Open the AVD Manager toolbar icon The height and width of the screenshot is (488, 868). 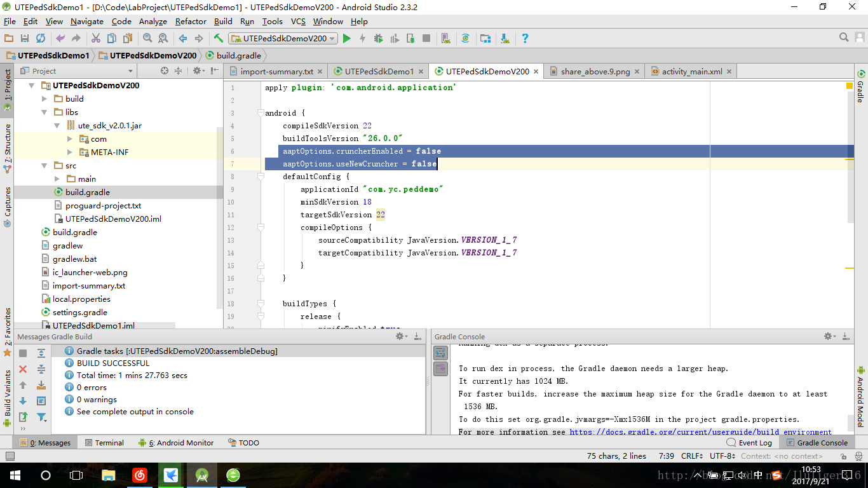[446, 38]
